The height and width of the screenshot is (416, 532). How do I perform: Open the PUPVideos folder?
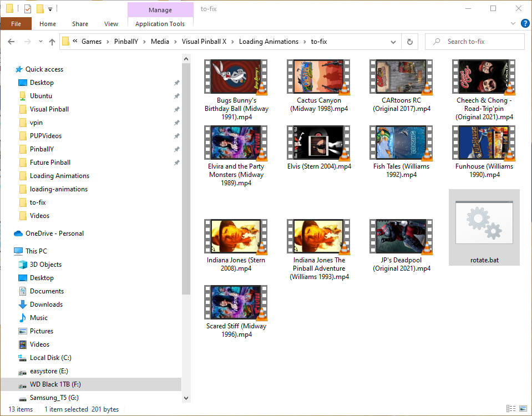point(46,136)
